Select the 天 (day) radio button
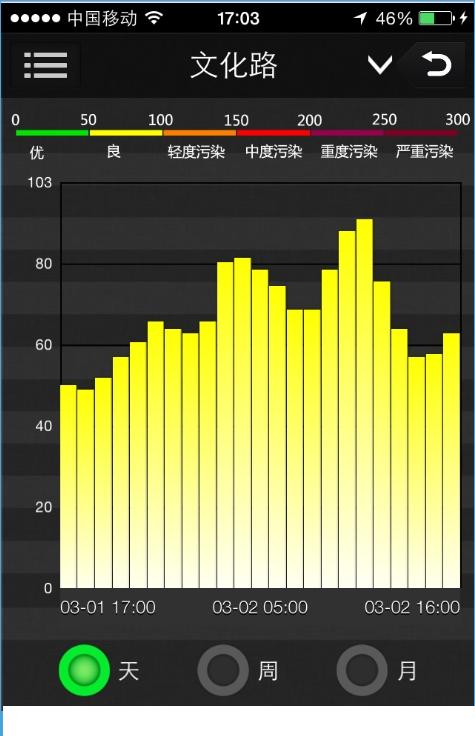Screen dimensions: 475x736 point(84,670)
